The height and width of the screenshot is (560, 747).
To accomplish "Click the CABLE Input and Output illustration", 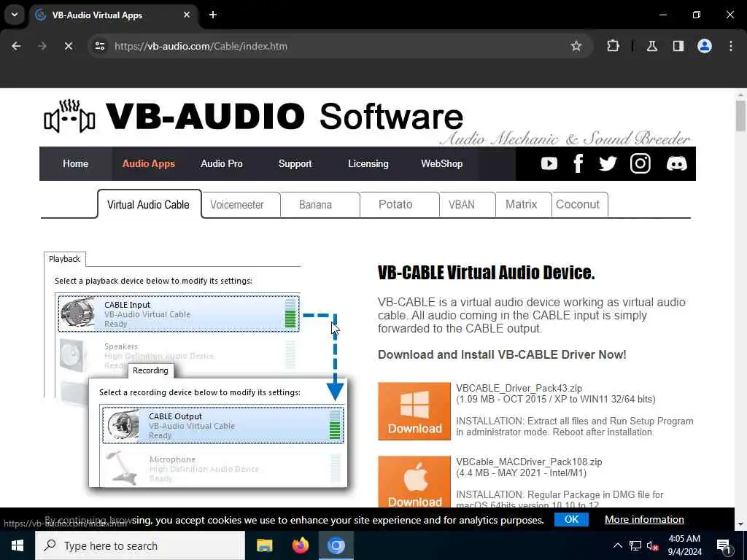I will 196,370.
